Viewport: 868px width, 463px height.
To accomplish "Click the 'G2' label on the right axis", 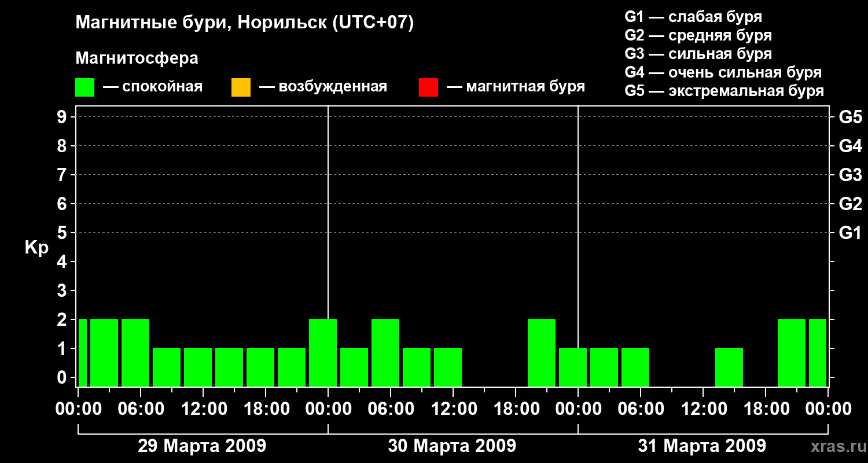I will pos(851,204).
